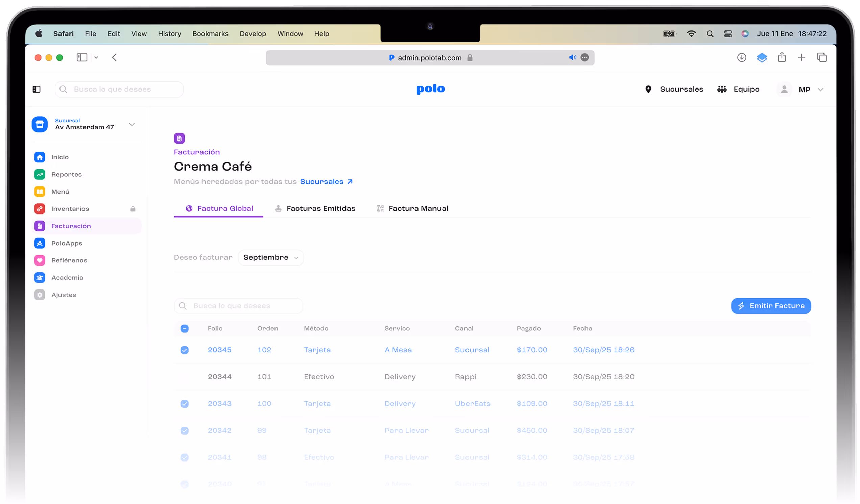
Task: Click the Emitir Factura button
Action: (771, 306)
